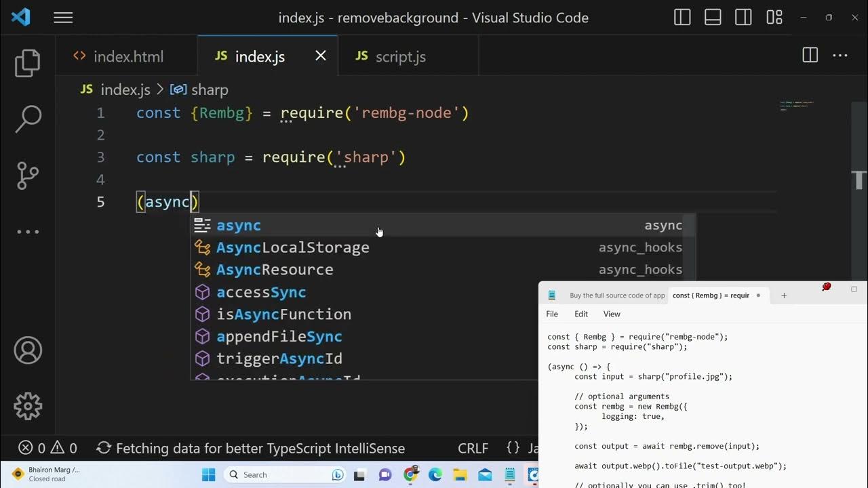Open the Explorer view in activity bar
Image resolution: width=868 pixels, height=488 pixels.
pyautogui.click(x=28, y=63)
